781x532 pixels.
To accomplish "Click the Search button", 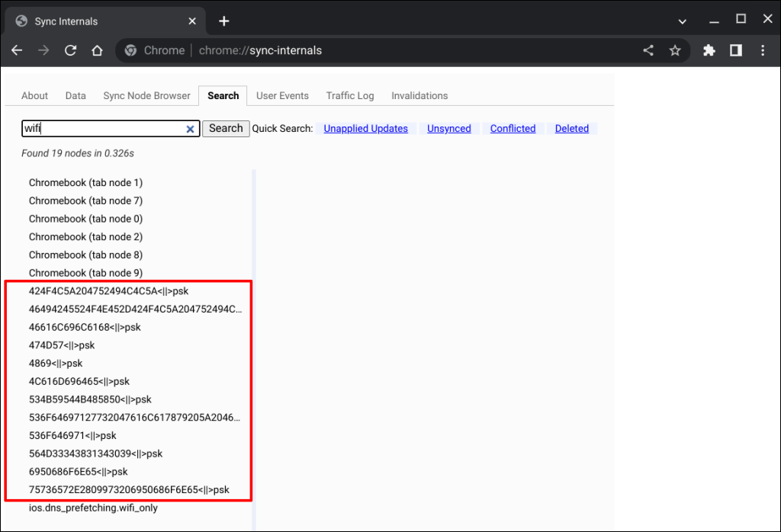I will (x=226, y=128).
